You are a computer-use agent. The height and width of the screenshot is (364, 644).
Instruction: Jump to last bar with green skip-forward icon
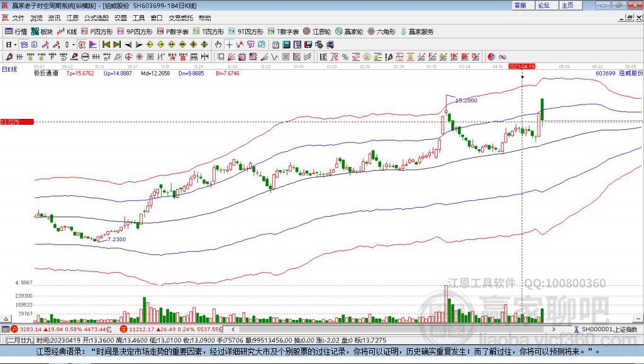(x=116, y=45)
